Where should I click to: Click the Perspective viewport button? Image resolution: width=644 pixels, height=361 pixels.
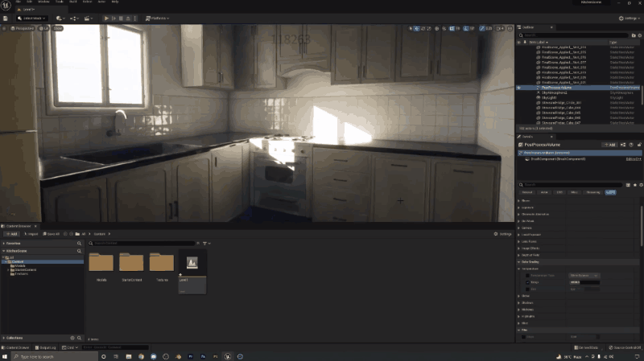click(x=22, y=28)
